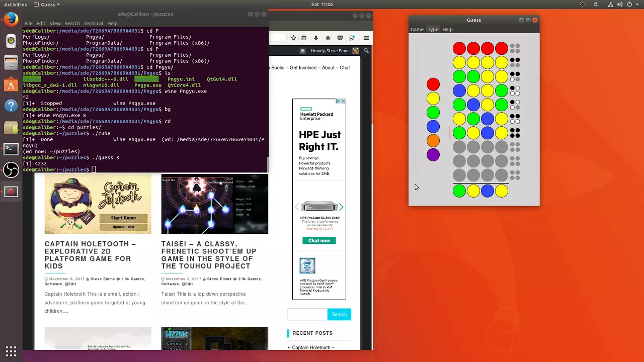Click the Steve Emms avatar in admin bar
This screenshot has width=644, height=362.
point(356,51)
